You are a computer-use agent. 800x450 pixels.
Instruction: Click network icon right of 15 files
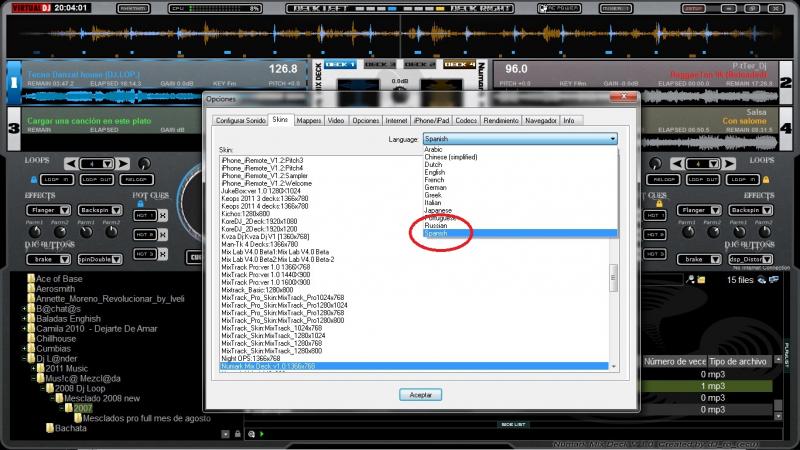click(x=773, y=280)
